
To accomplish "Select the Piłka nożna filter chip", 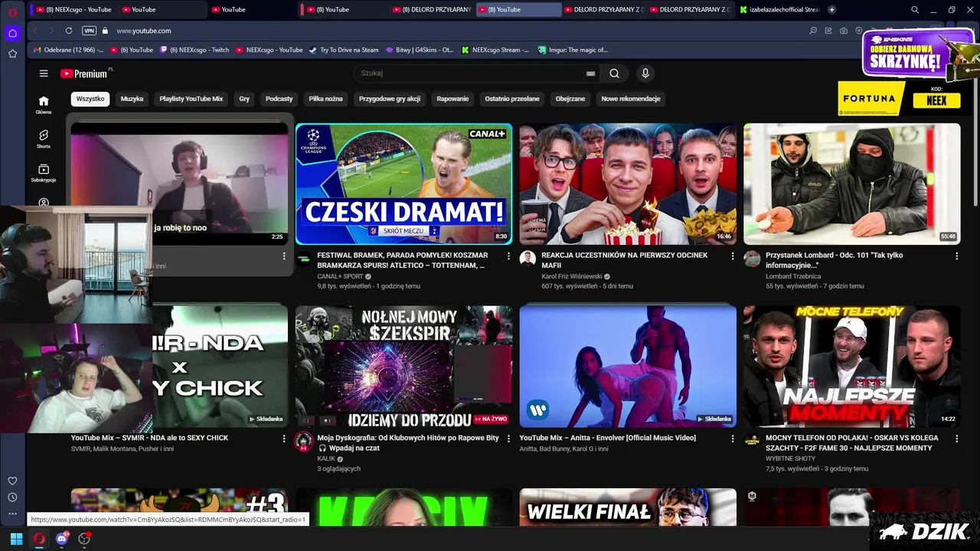I will pos(325,99).
